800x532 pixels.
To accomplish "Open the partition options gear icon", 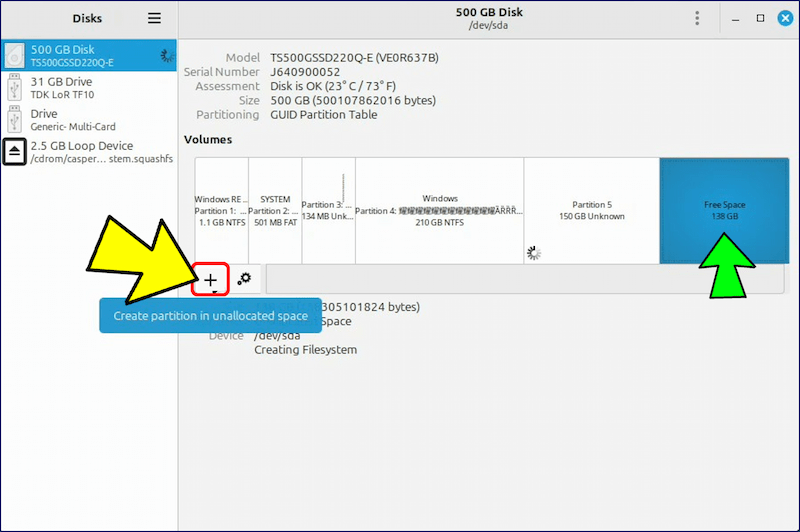I will [244, 280].
